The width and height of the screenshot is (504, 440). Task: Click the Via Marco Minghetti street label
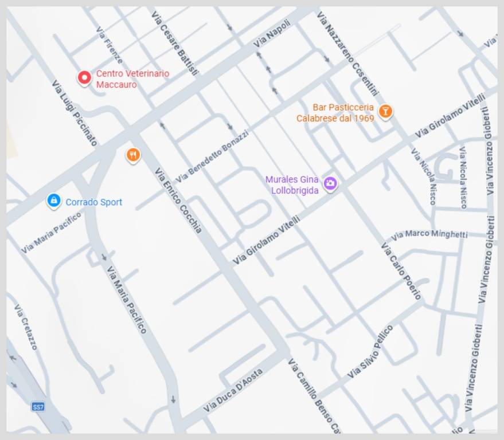[429, 234]
